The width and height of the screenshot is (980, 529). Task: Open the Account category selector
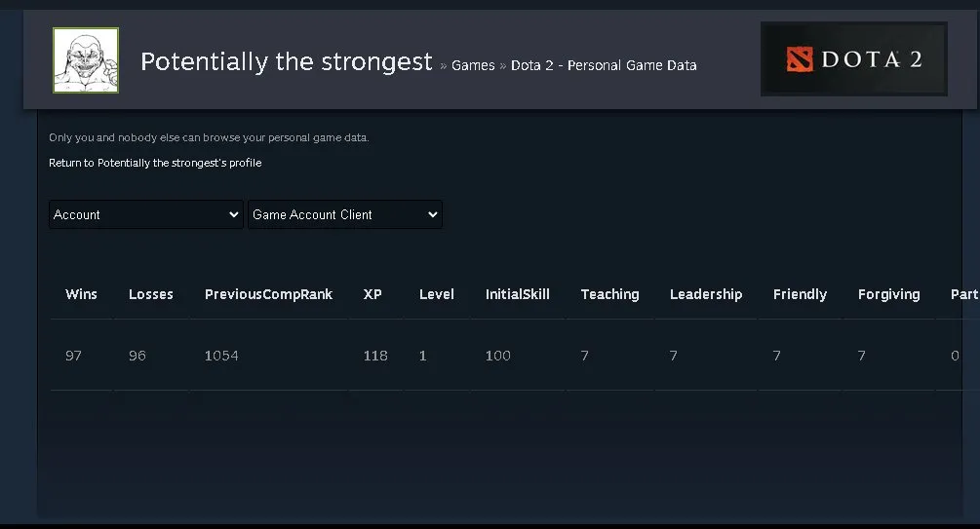[146, 214]
